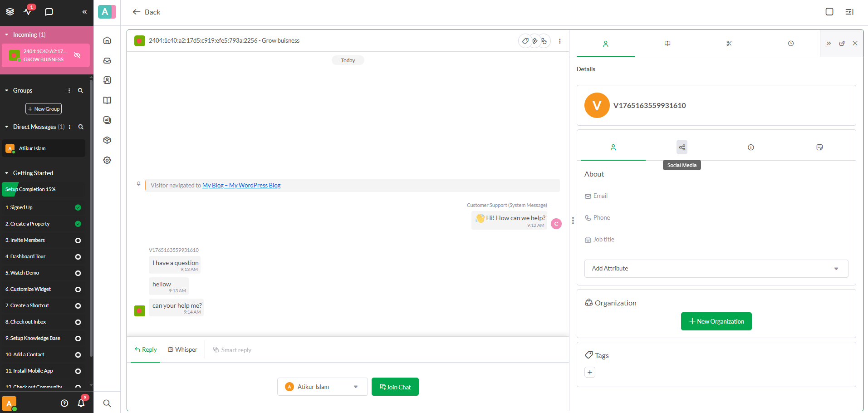Switch to the Reply tab
868x413 pixels.
point(146,350)
